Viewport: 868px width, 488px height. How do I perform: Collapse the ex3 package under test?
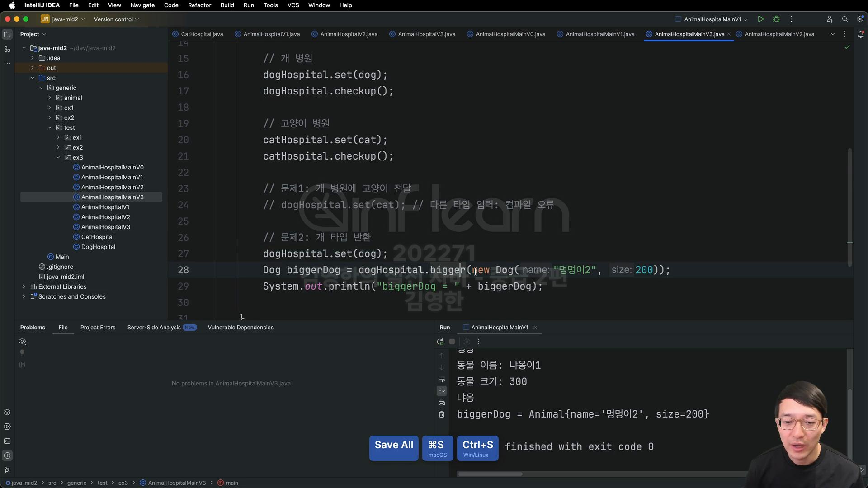[x=58, y=157]
